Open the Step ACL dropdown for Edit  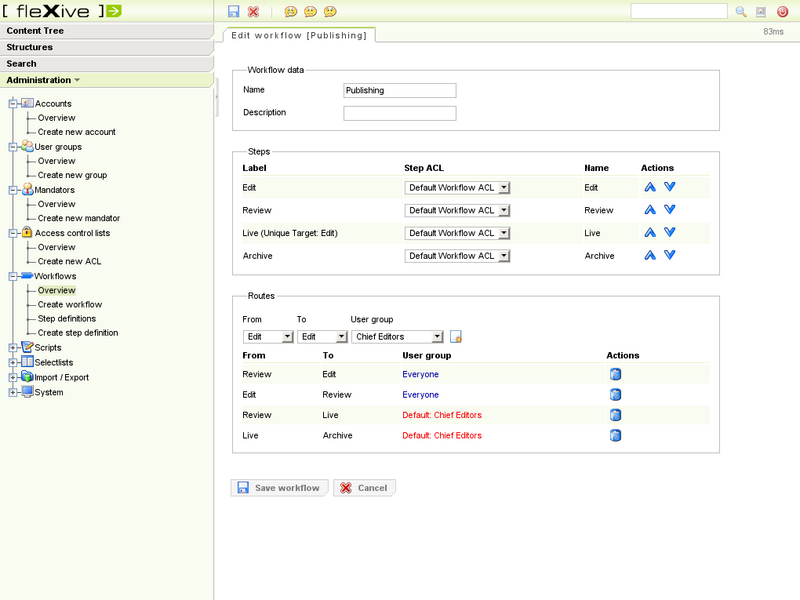(x=458, y=187)
